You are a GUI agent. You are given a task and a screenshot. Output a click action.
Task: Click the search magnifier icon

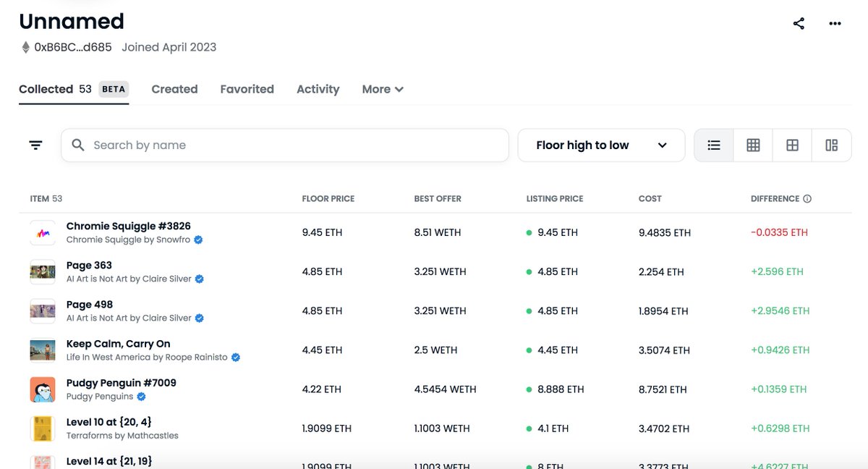(x=77, y=145)
